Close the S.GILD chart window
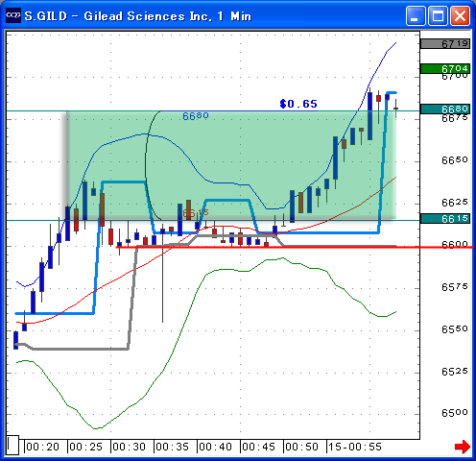This screenshot has height=461, width=476. [461, 15]
